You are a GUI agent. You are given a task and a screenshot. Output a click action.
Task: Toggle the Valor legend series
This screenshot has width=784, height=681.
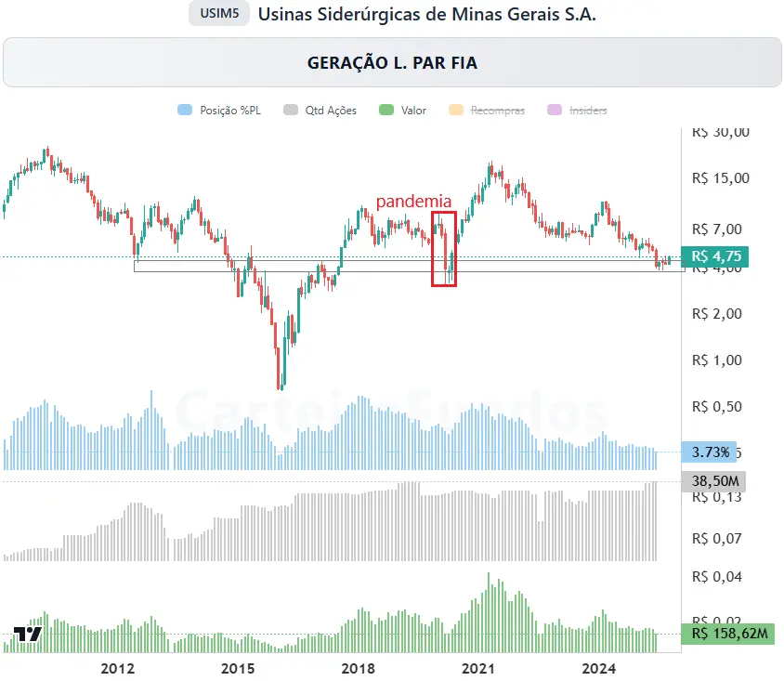(402, 110)
